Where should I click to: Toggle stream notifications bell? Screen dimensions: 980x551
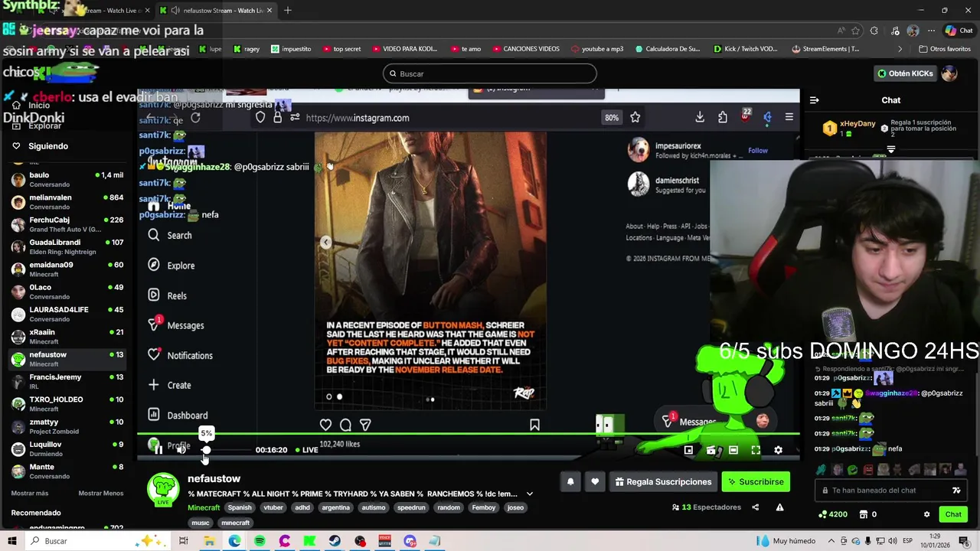[x=570, y=481]
